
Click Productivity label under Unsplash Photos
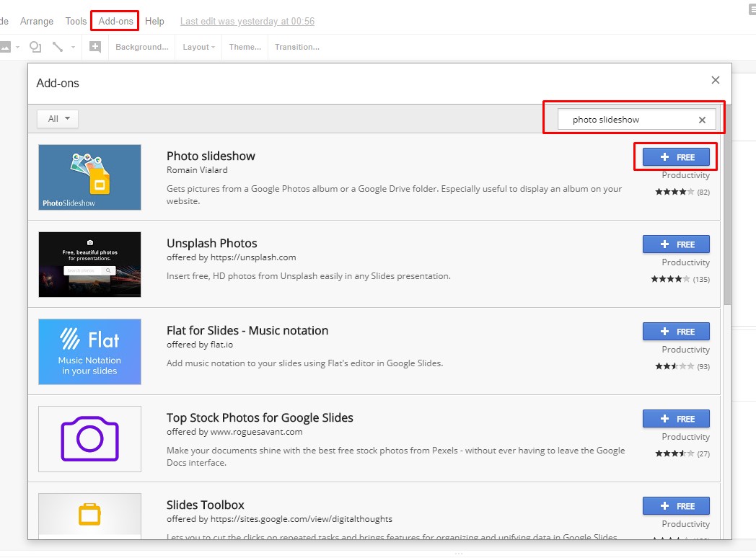click(x=685, y=262)
